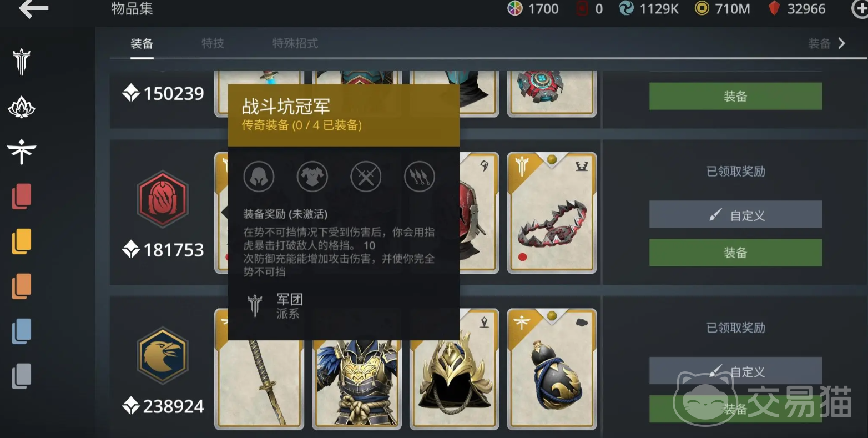This screenshot has height=438, width=868.
Task: Filter by red cards stack icon
Action: [x=22, y=197]
